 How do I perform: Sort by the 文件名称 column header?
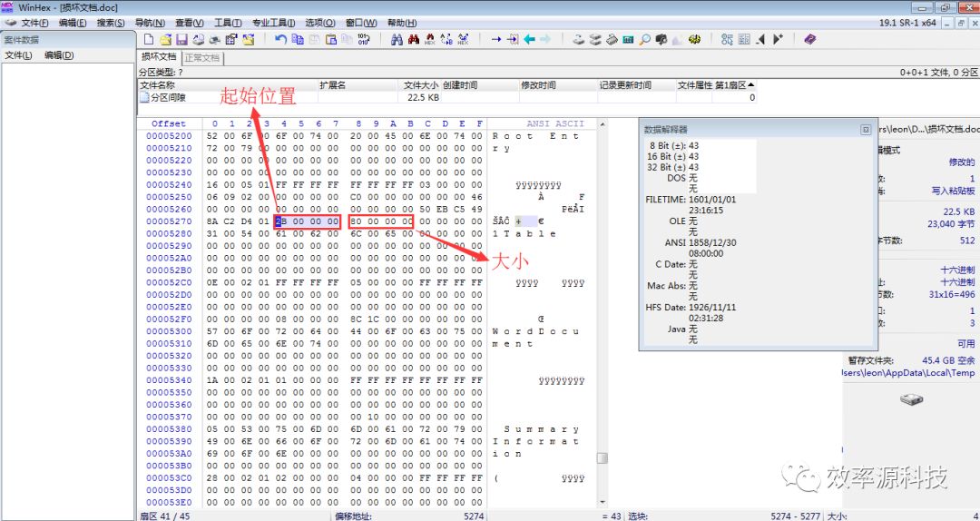click(x=228, y=85)
